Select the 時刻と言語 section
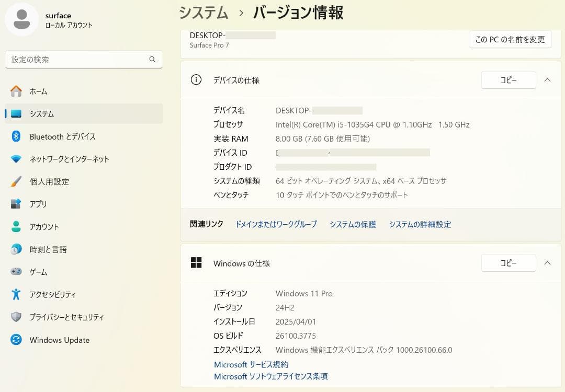The height and width of the screenshot is (392, 565). pyautogui.click(x=16, y=249)
